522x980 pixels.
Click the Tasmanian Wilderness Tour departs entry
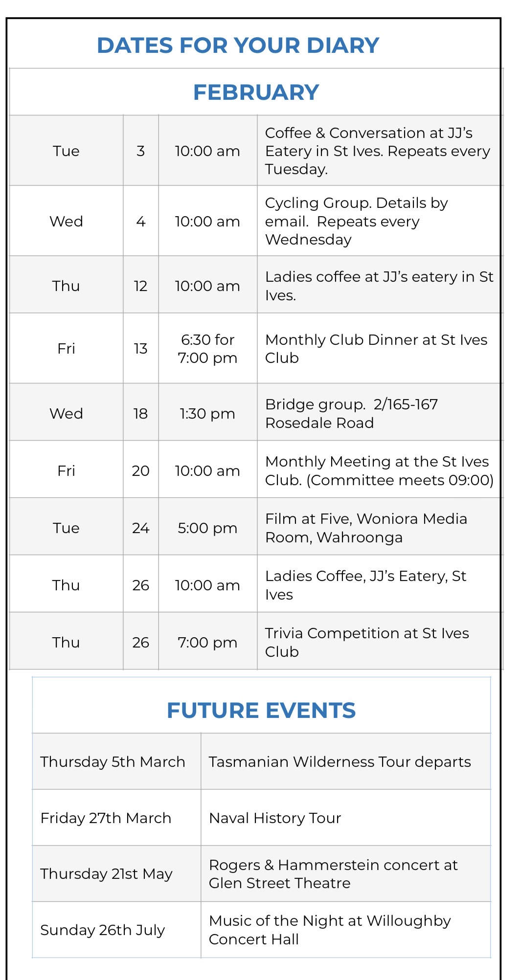pos(340,762)
